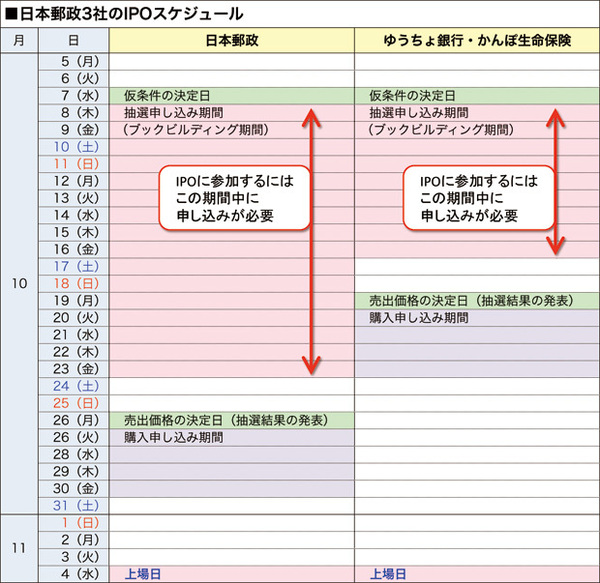Select the '26 (月)' date cell

click(73, 420)
